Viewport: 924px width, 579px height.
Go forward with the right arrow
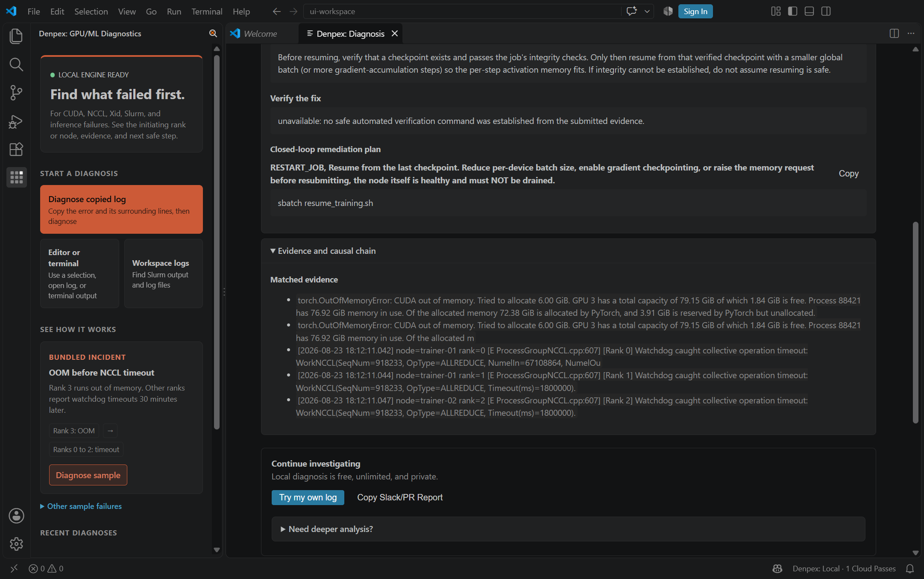tap(293, 12)
